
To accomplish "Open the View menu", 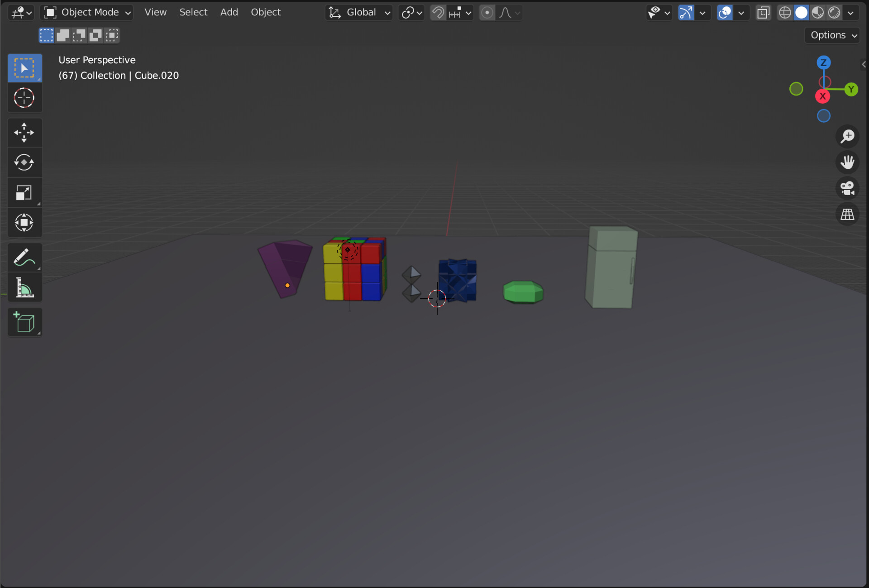I will (x=155, y=12).
